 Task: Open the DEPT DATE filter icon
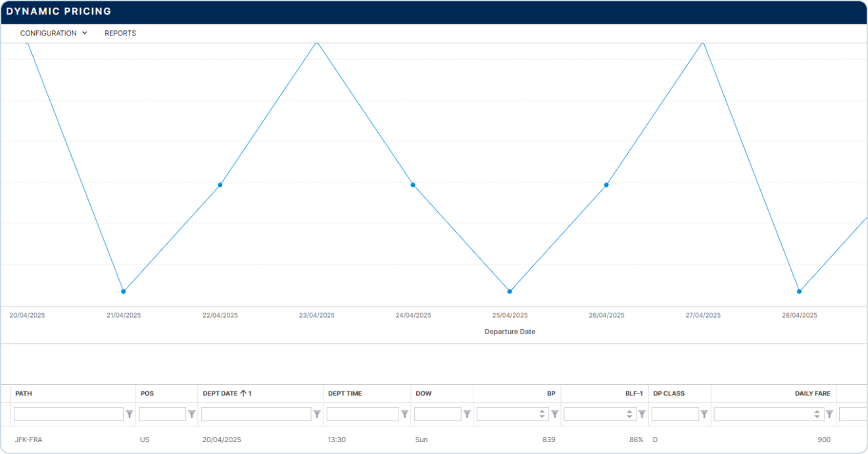pyautogui.click(x=317, y=415)
